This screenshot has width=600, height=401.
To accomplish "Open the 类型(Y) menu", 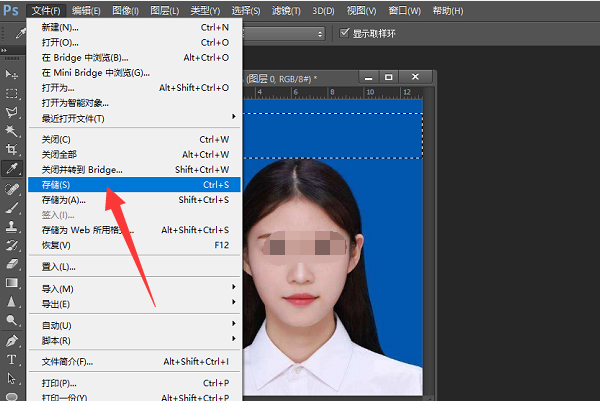I will (x=205, y=11).
